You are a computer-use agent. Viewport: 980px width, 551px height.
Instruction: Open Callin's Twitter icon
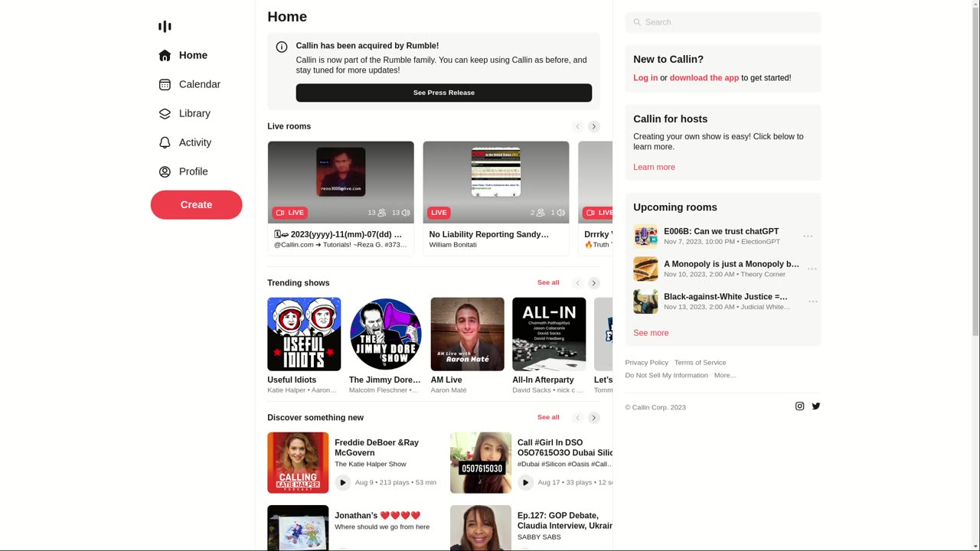(x=816, y=406)
